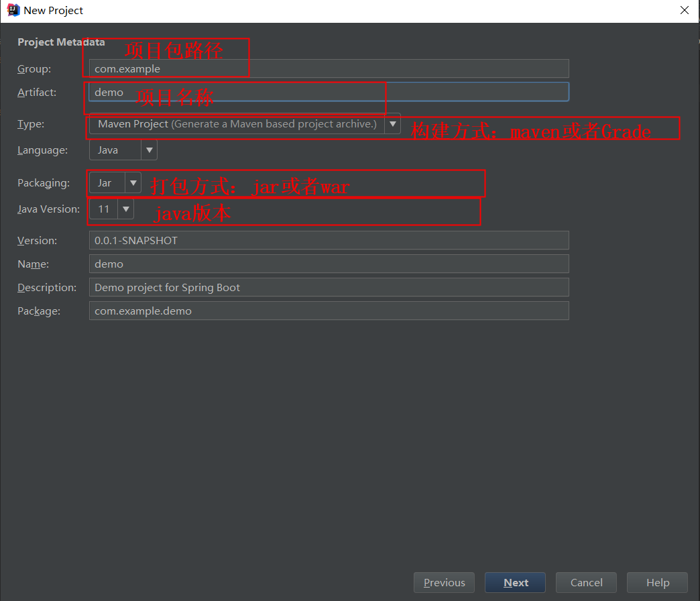
Task: Click the Artifact: label
Action: click(x=37, y=92)
